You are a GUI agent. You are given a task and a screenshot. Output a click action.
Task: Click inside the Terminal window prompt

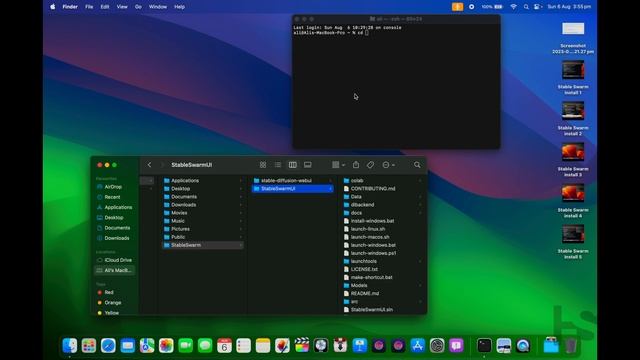(x=367, y=33)
